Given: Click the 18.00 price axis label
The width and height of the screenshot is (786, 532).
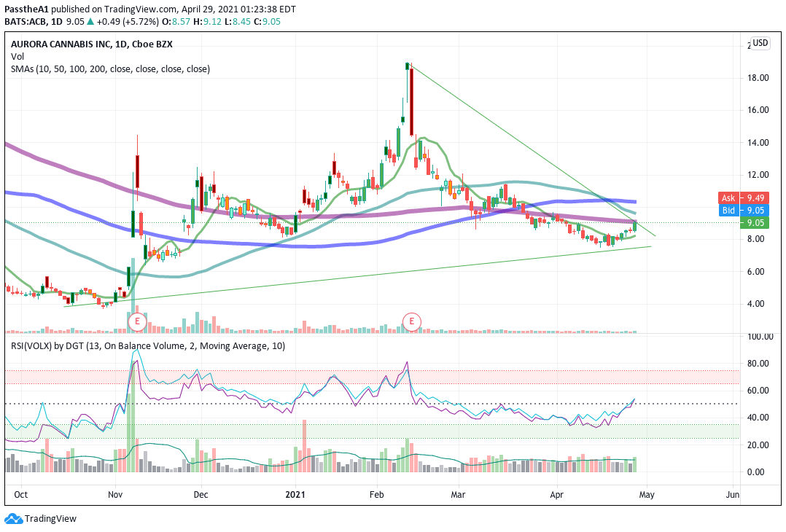Looking at the screenshot, I should [x=758, y=78].
